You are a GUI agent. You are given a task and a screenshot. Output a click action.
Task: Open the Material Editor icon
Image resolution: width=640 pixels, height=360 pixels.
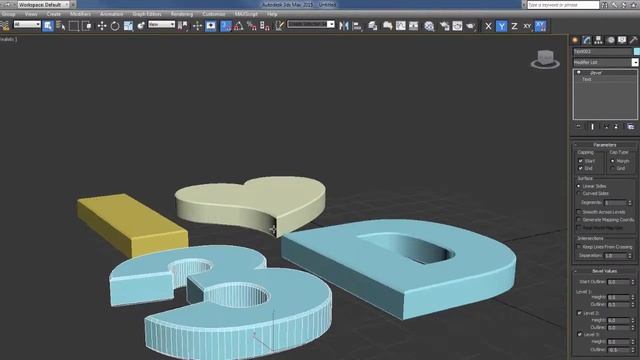point(429,26)
